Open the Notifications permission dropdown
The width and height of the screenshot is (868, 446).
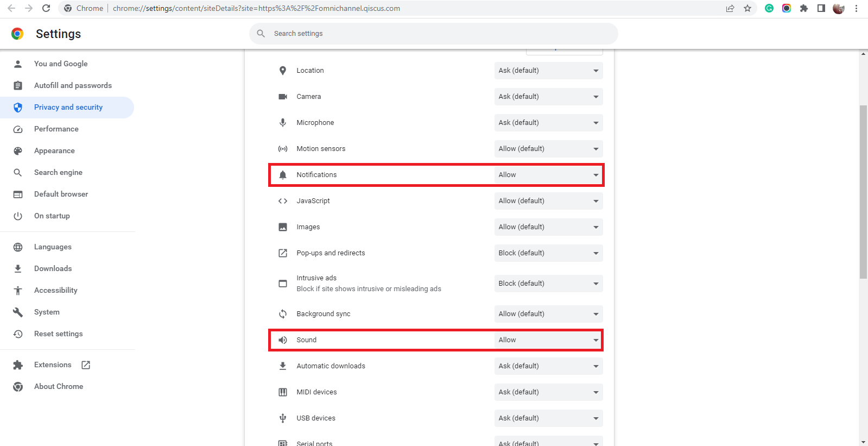point(548,175)
